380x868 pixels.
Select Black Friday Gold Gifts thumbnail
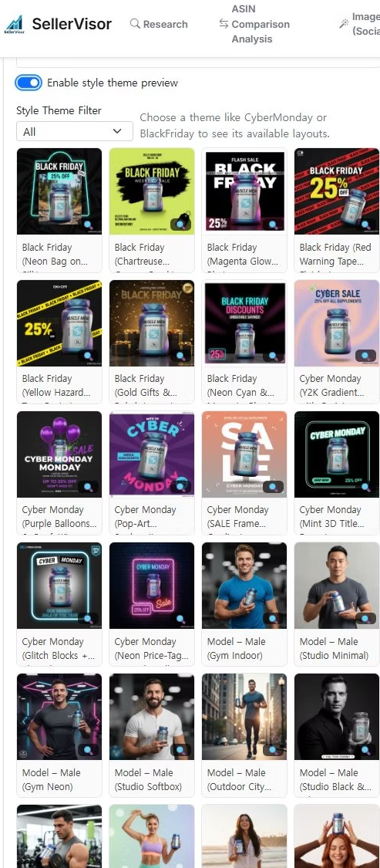tap(152, 323)
